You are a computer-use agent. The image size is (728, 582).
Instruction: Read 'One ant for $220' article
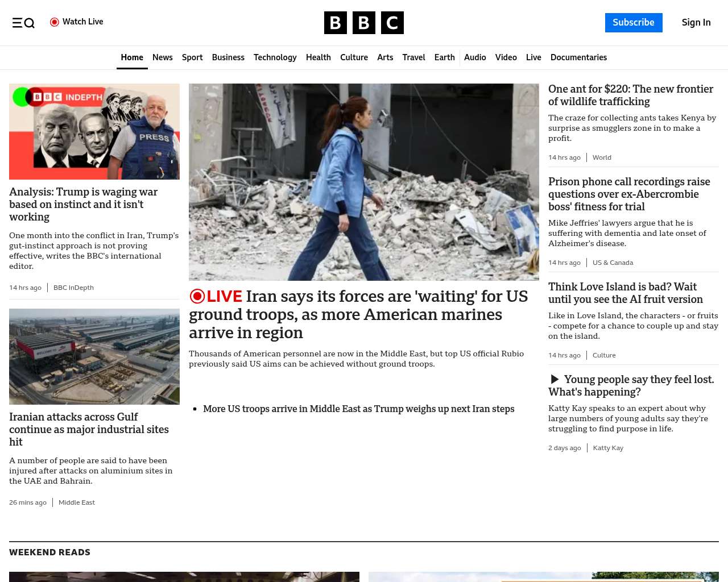(631, 95)
